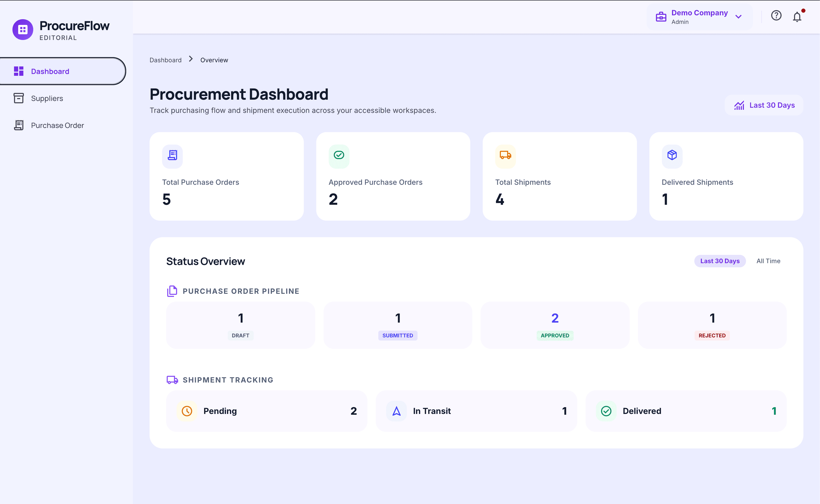Click the Last 30 Days header button

[x=764, y=105]
